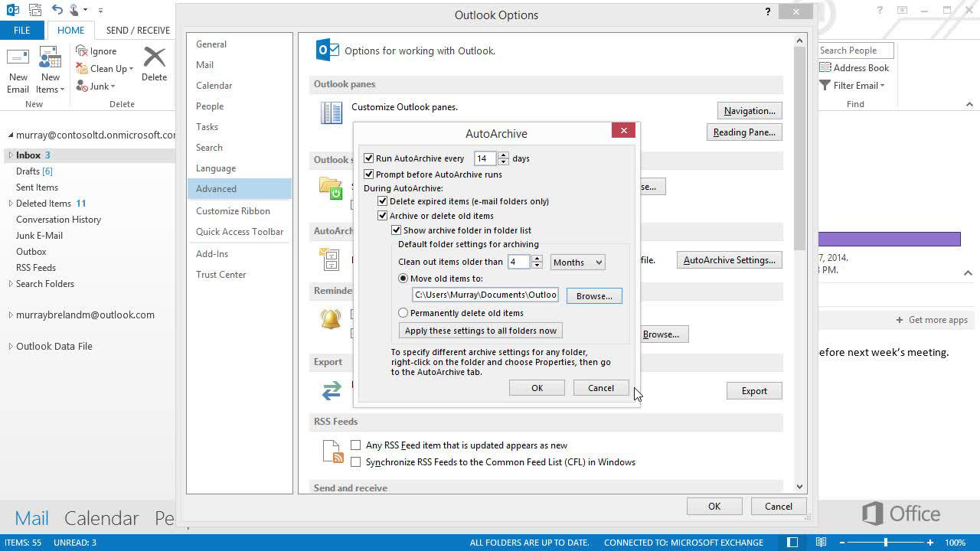Enable Any RSS Feed item updated checkbox
The height and width of the screenshot is (551, 980).
tap(356, 445)
